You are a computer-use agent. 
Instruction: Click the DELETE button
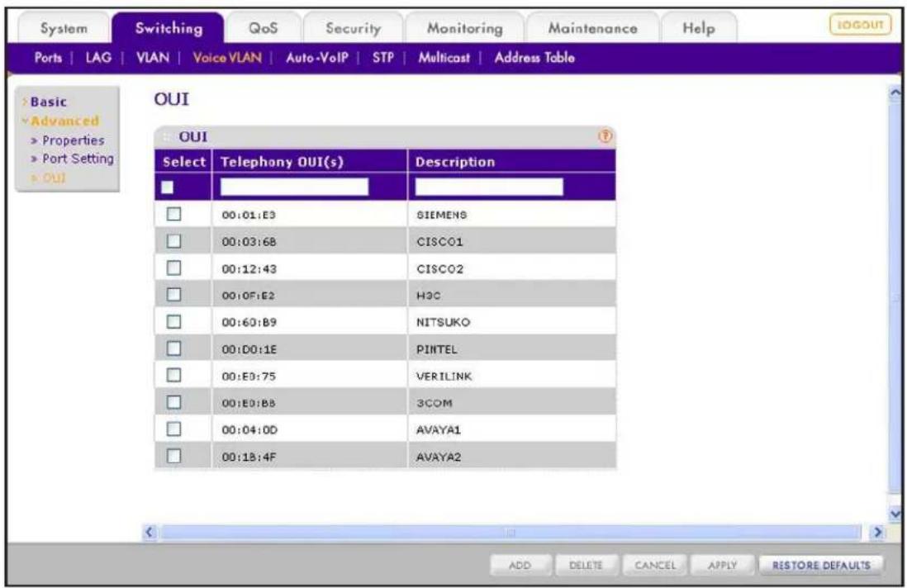tap(586, 566)
